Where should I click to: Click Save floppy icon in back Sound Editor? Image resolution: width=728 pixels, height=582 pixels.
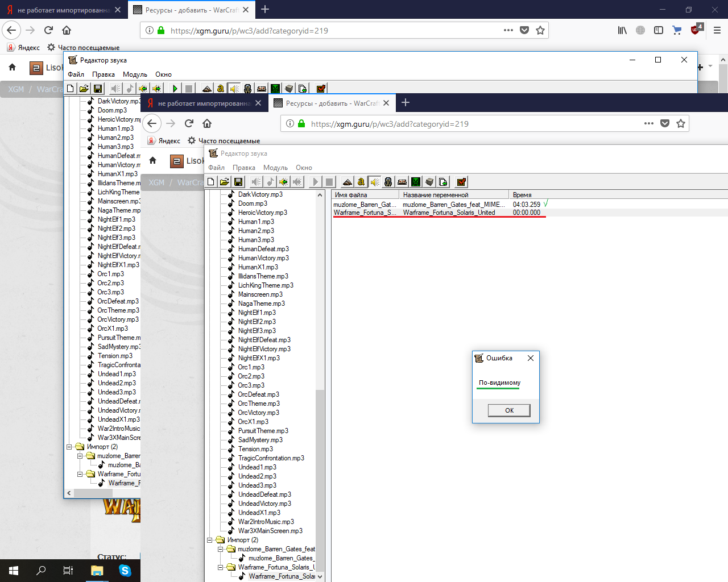(98, 88)
